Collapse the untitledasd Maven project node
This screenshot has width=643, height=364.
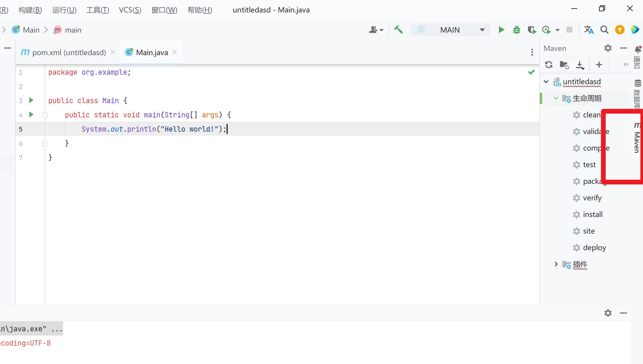pos(546,82)
